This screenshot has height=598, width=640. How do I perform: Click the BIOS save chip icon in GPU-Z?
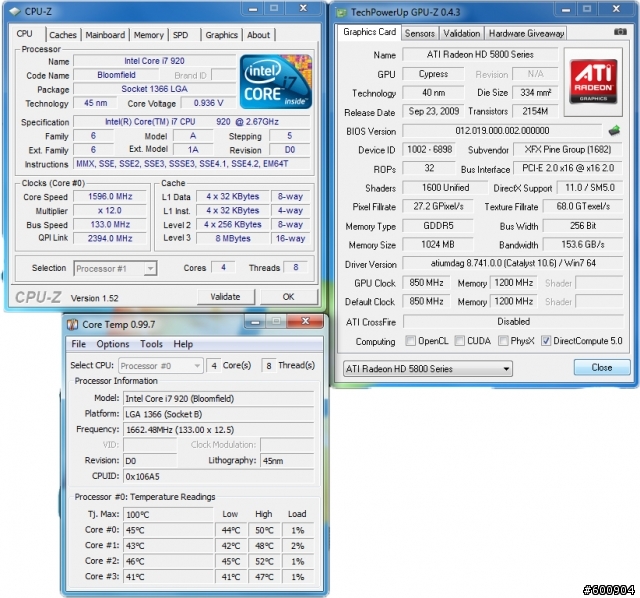614,131
